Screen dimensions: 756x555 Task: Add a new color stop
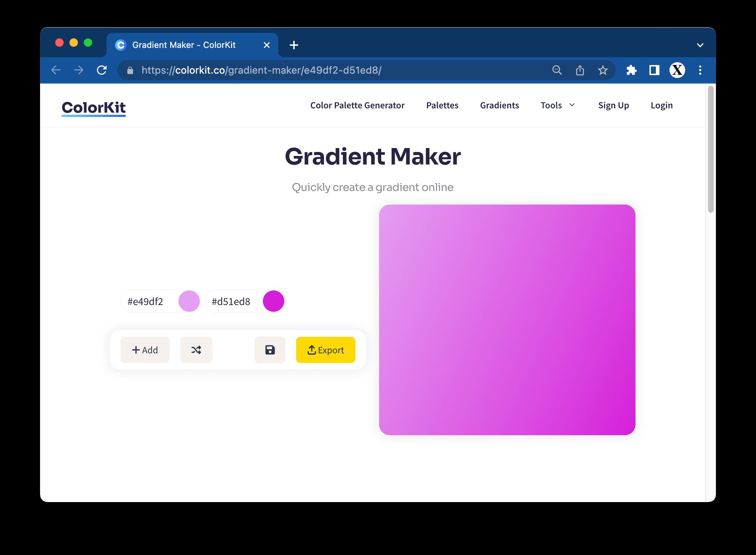pyautogui.click(x=145, y=350)
